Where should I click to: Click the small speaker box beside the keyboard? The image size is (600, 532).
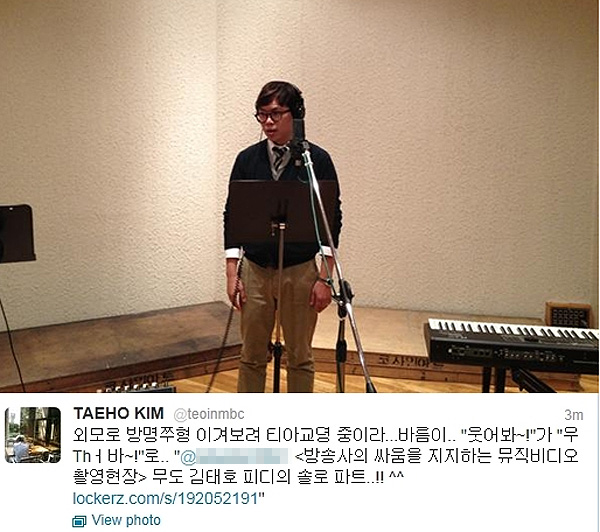[x=569, y=315]
